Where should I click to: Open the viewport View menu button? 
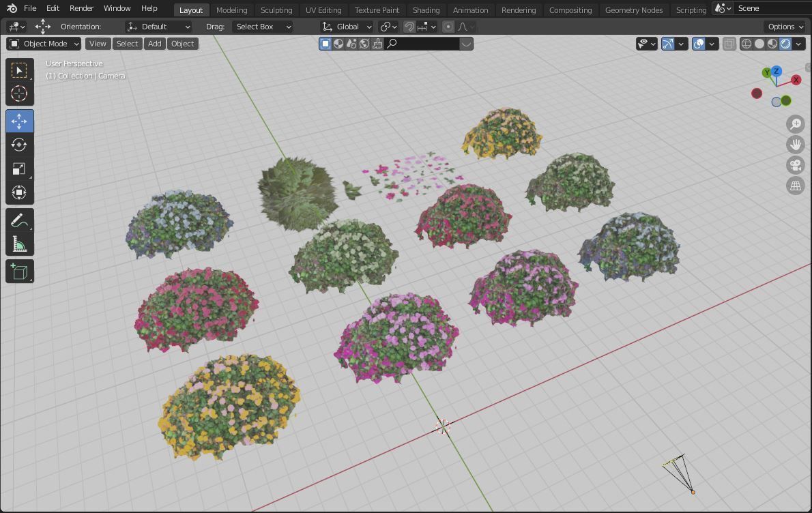point(98,44)
